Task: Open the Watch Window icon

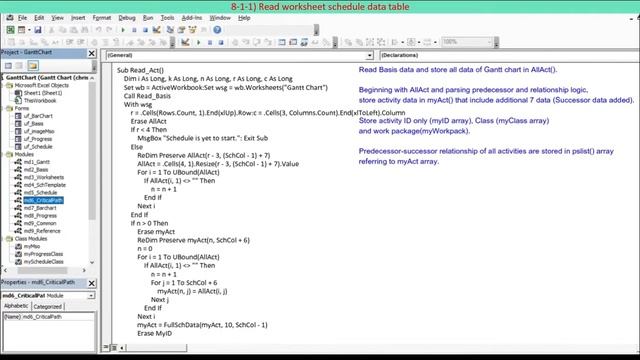Action: (x=304, y=42)
